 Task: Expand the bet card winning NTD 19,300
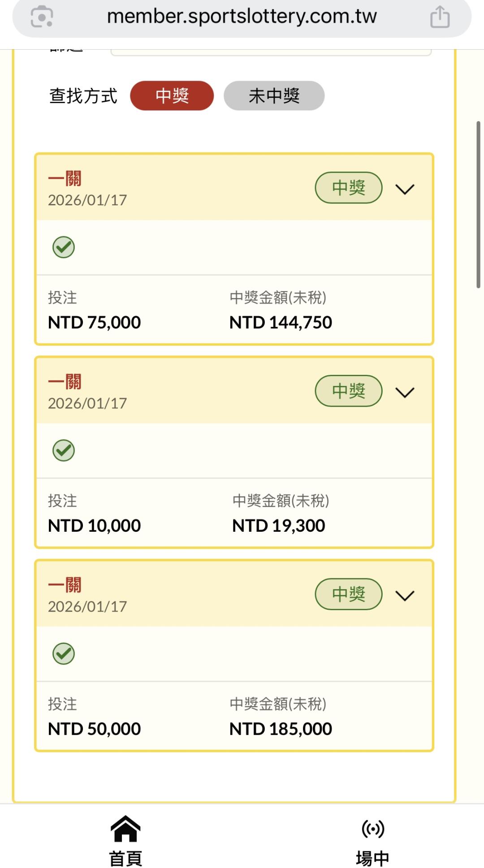(405, 393)
